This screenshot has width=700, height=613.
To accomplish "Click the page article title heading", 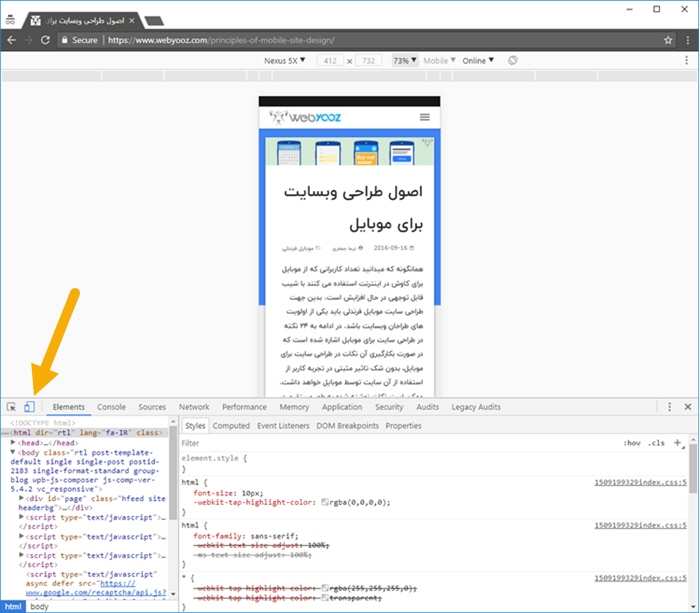I will pos(353,208).
